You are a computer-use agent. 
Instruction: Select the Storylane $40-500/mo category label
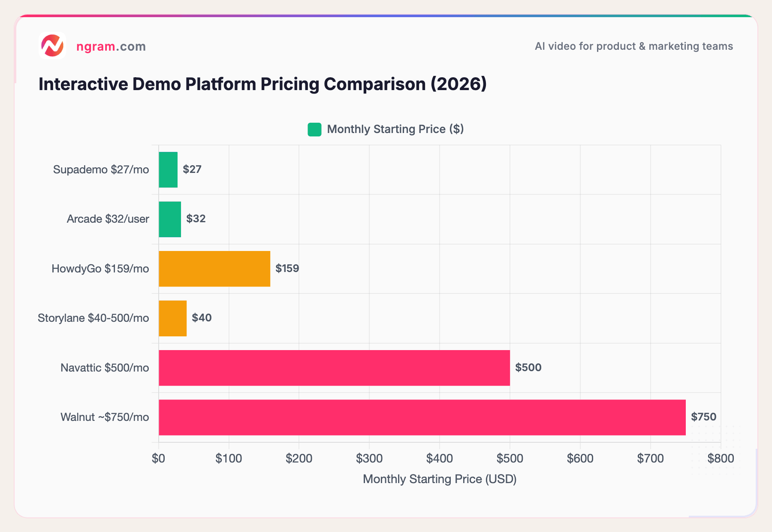tap(93, 318)
